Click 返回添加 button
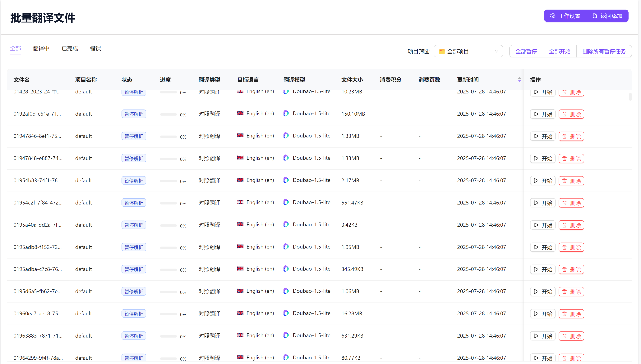The height and width of the screenshot is (364, 641). point(607,16)
